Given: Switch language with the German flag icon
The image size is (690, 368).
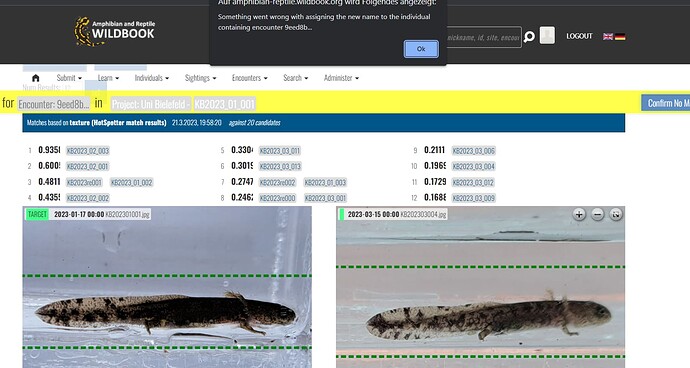Looking at the screenshot, I should (620, 37).
